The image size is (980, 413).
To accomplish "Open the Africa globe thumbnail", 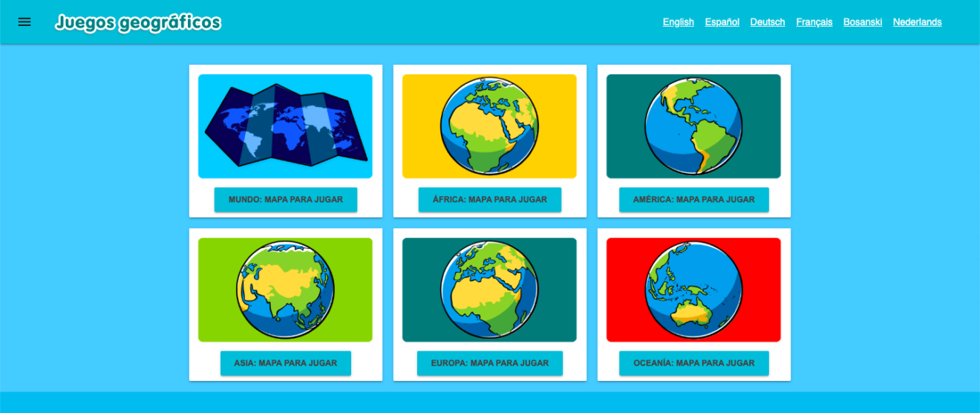I will point(489,126).
